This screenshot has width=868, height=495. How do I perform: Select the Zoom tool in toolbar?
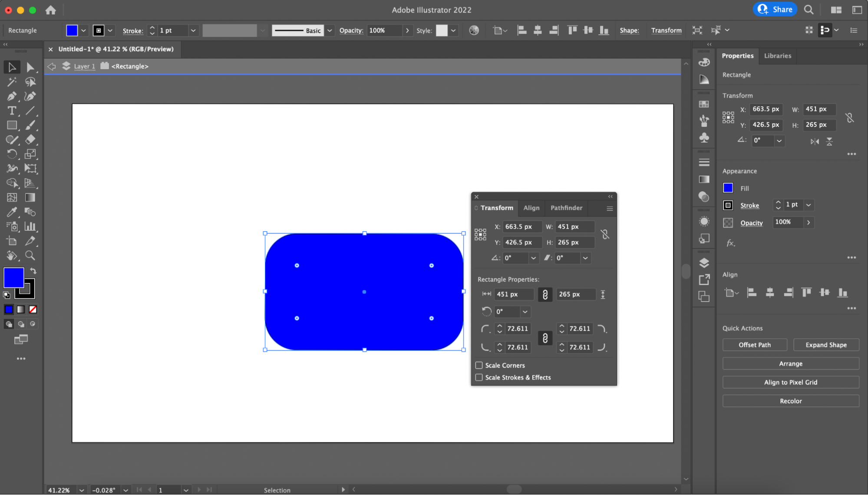pyautogui.click(x=30, y=255)
